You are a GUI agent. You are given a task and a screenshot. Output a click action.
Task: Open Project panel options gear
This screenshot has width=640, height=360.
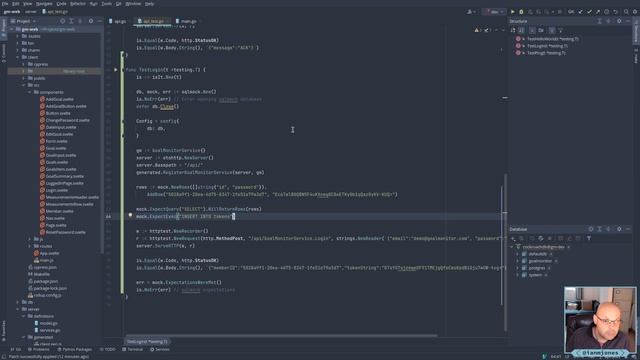pos(91,21)
